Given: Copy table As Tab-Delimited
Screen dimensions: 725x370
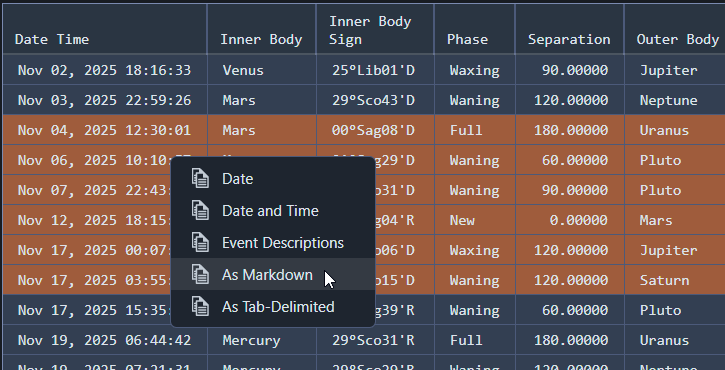Looking at the screenshot, I should coord(273,306).
